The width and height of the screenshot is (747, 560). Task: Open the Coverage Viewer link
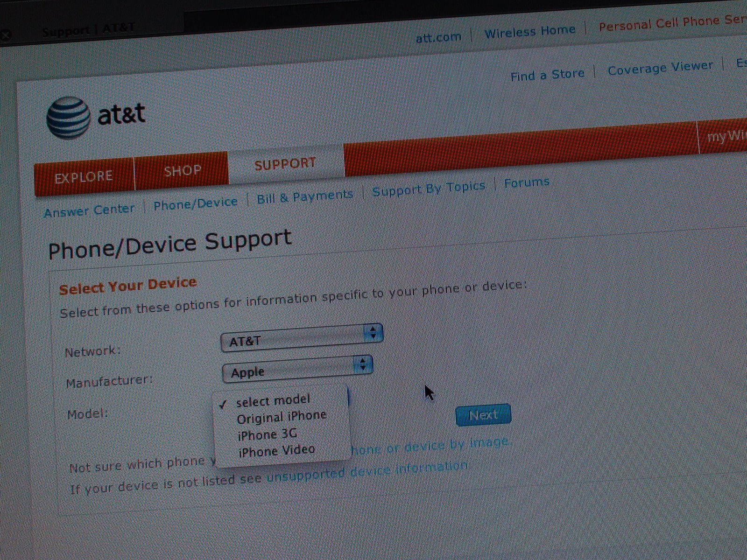click(660, 68)
